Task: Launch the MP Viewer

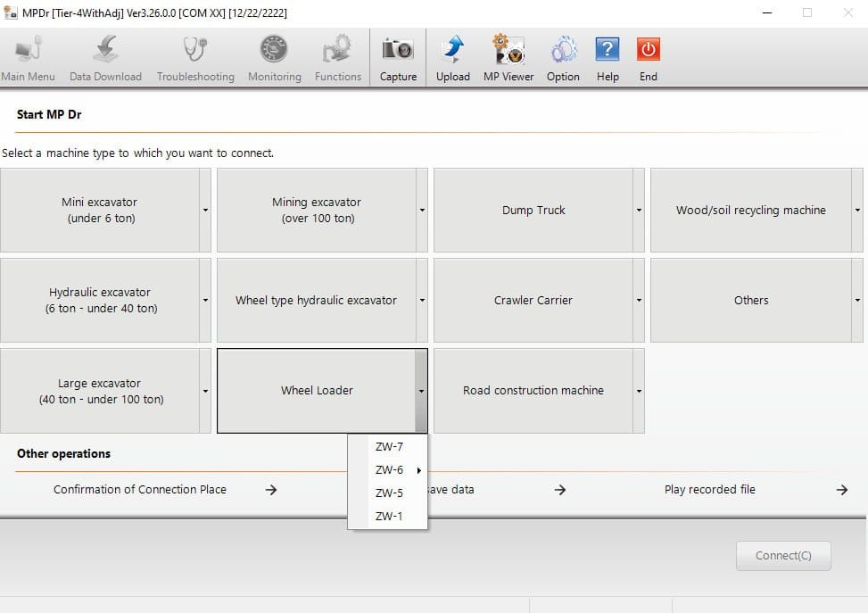Action: coord(508,56)
